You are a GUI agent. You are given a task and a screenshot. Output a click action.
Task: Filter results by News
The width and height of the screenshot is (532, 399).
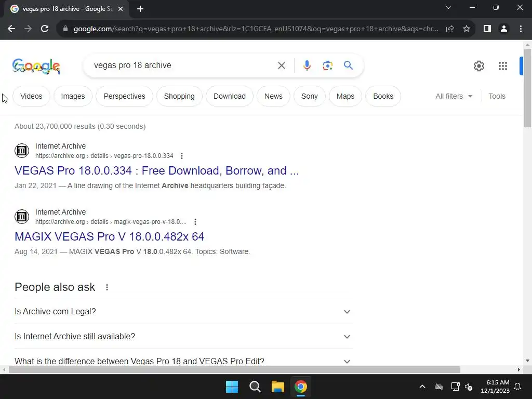click(x=273, y=96)
